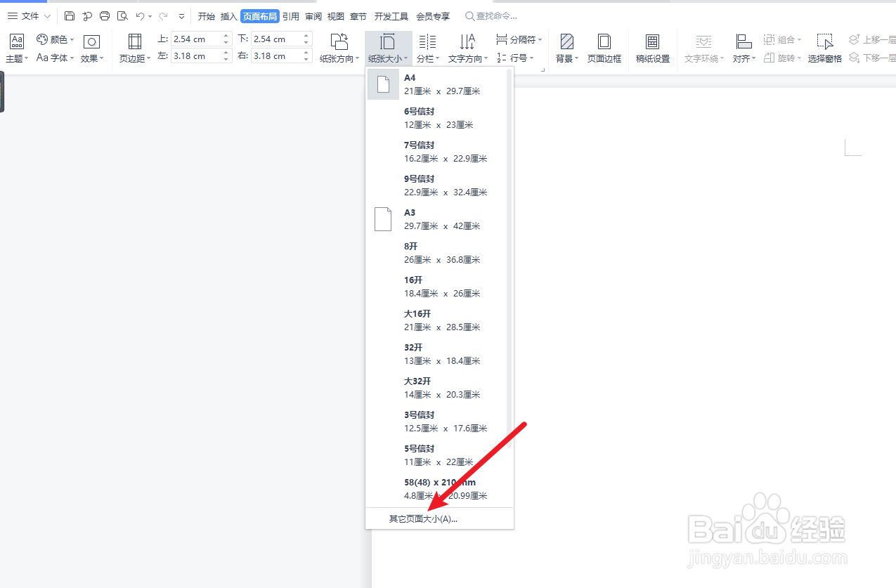
Task: Click the 对齐 align icon
Action: [x=744, y=41]
